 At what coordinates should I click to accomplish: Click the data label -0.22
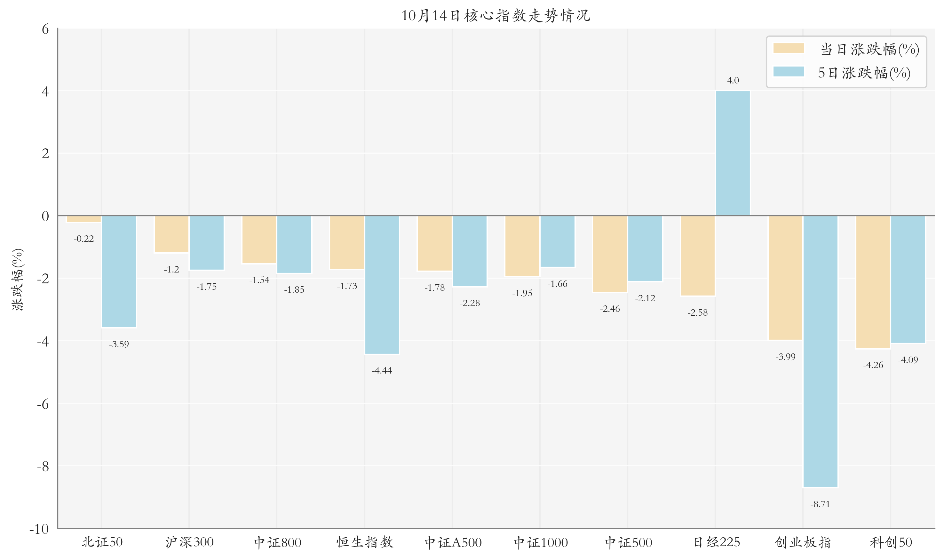84,239
